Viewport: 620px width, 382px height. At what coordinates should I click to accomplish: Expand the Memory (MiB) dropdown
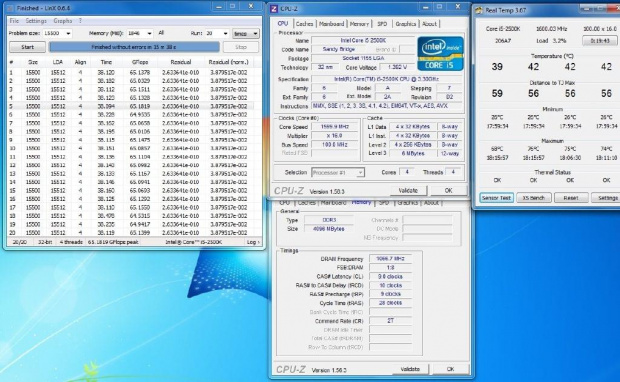[x=149, y=34]
